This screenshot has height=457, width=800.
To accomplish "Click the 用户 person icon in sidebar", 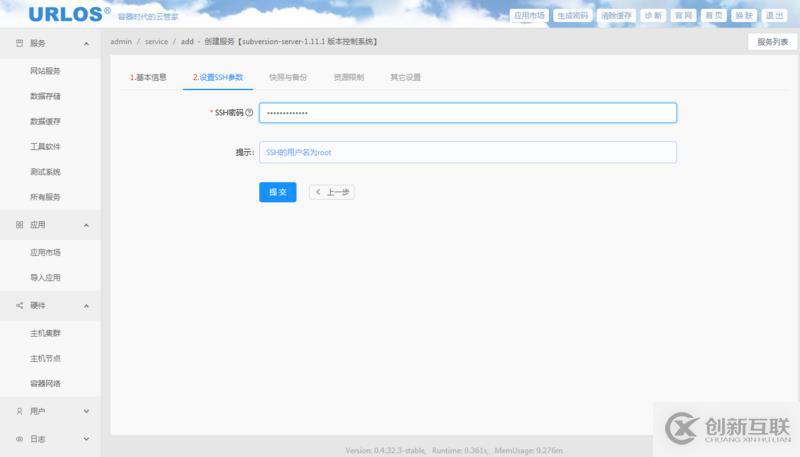I will (x=20, y=411).
